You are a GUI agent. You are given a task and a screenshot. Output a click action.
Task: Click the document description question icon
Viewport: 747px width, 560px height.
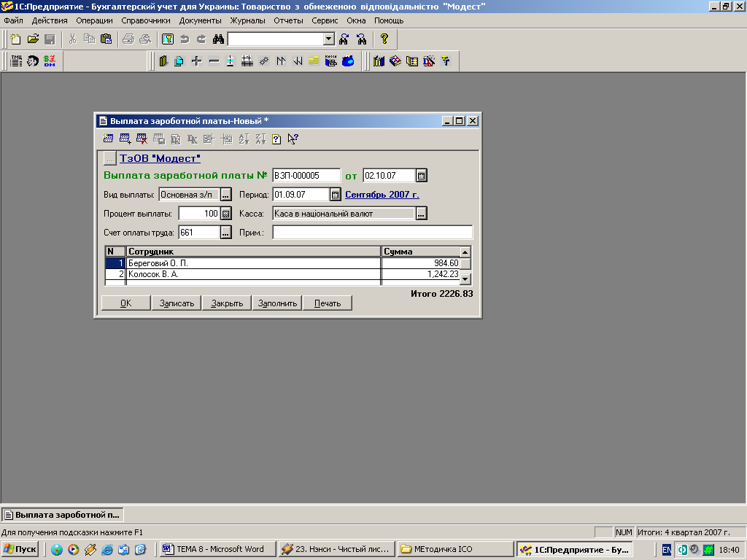point(276,139)
